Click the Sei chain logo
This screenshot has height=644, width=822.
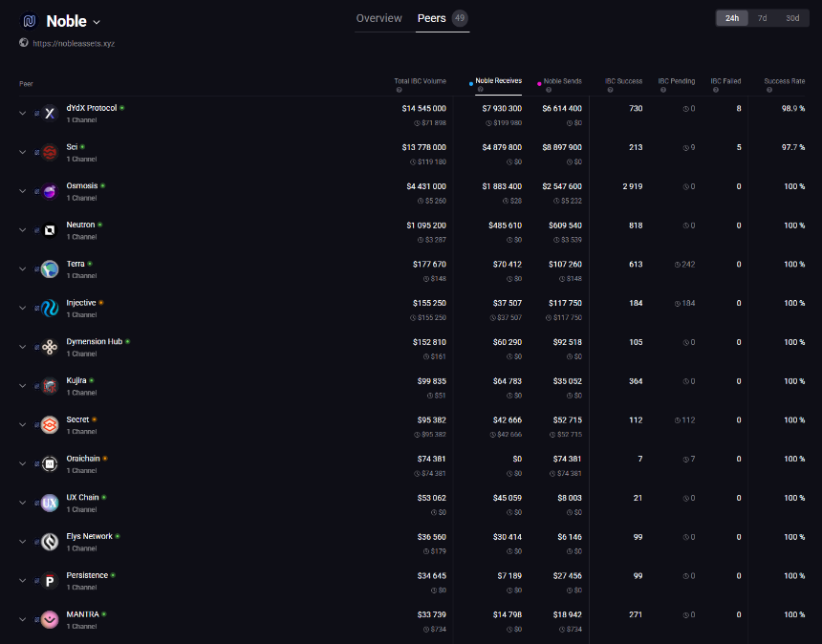click(x=50, y=153)
